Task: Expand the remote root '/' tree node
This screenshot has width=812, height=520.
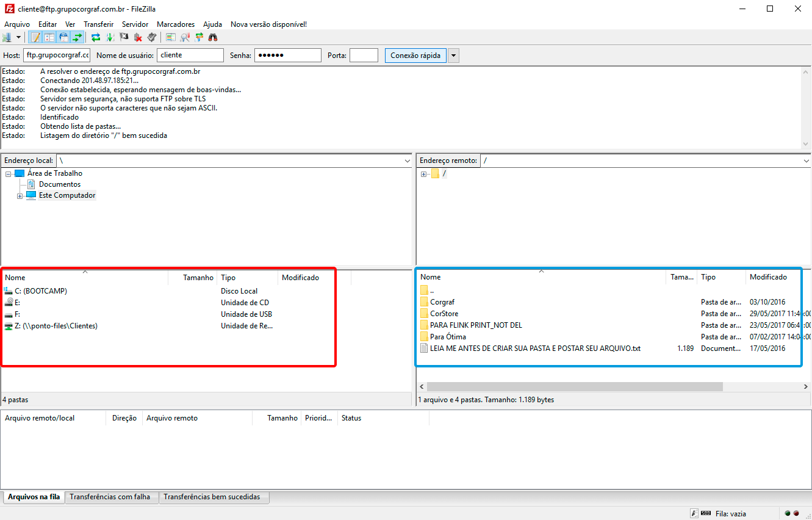Action: [x=424, y=174]
